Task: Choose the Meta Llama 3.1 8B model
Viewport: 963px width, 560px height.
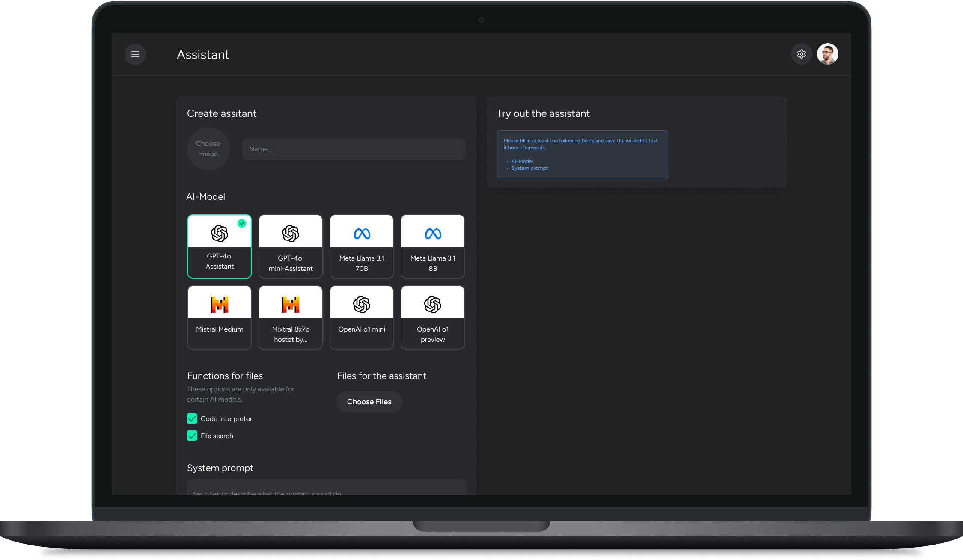Action: [433, 246]
